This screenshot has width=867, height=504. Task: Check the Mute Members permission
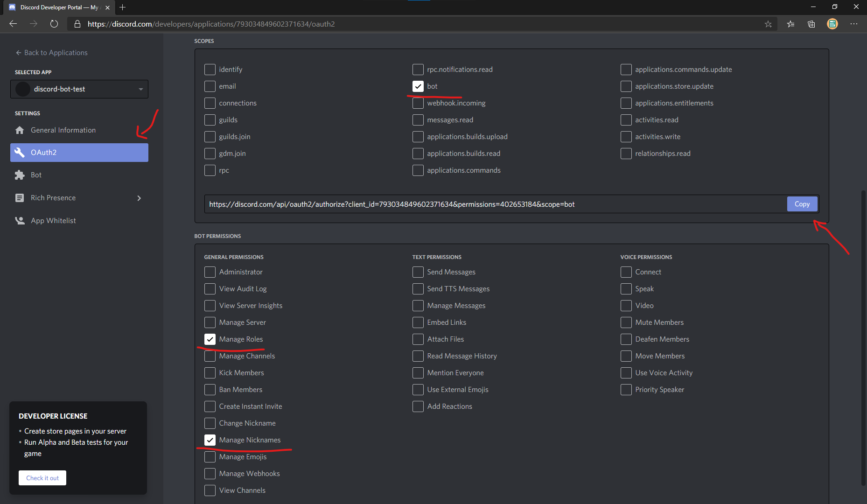click(x=626, y=322)
